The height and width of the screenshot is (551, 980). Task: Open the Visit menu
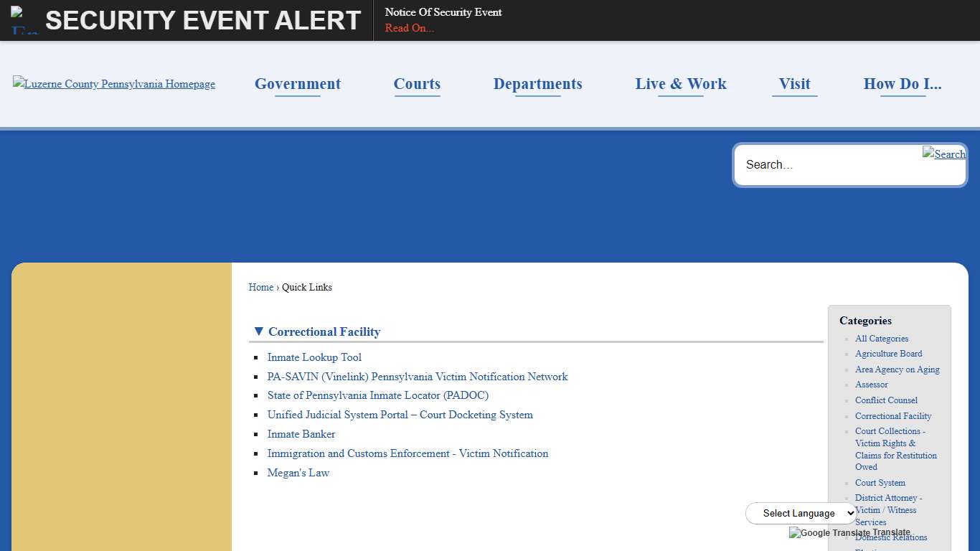tap(794, 84)
